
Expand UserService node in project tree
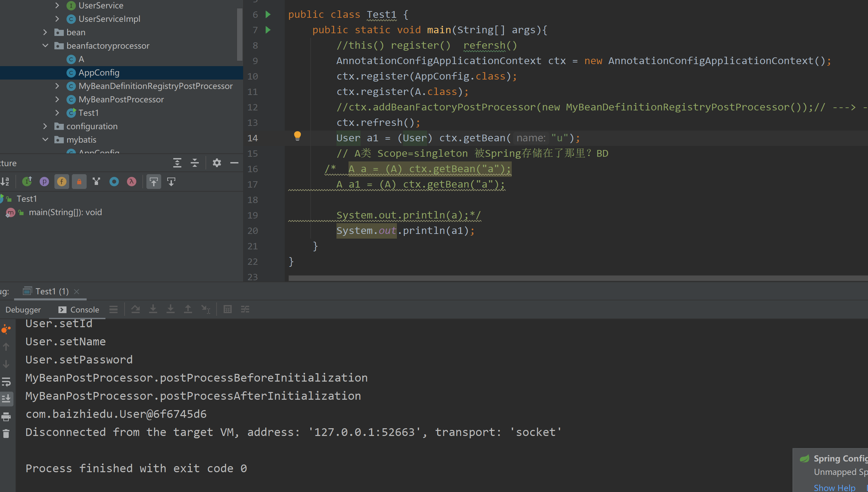pos(57,5)
